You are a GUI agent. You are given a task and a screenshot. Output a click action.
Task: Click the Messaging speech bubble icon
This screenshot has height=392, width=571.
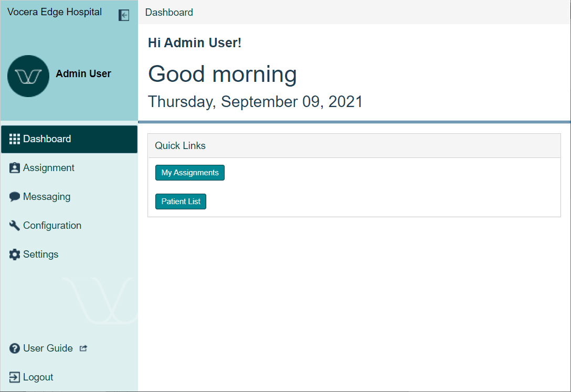pyautogui.click(x=15, y=197)
